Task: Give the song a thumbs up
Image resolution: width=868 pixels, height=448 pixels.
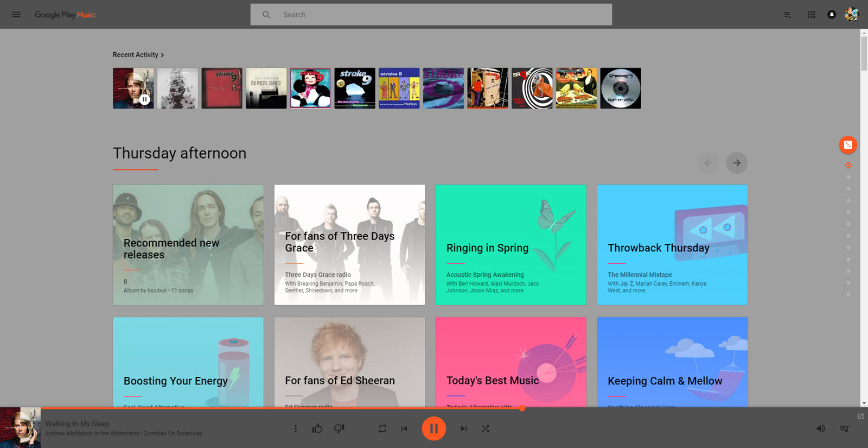Action: tap(317, 428)
